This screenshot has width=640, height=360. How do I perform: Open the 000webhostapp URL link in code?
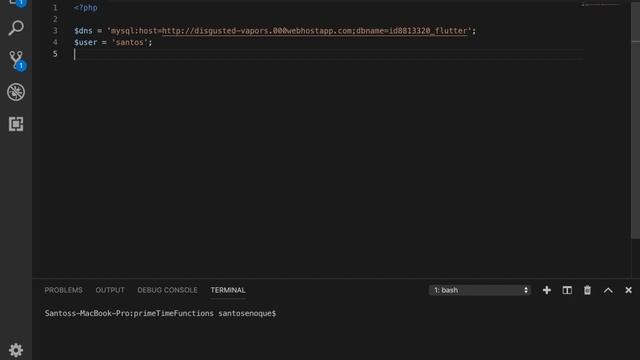tap(315, 31)
